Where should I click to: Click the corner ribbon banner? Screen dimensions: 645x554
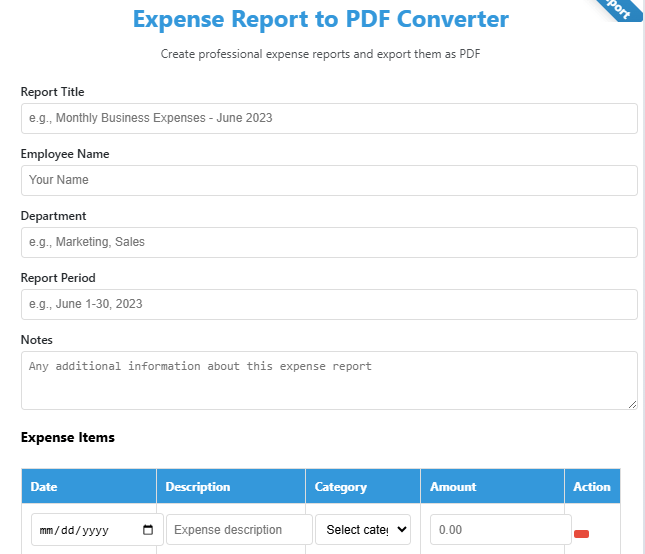619,9
